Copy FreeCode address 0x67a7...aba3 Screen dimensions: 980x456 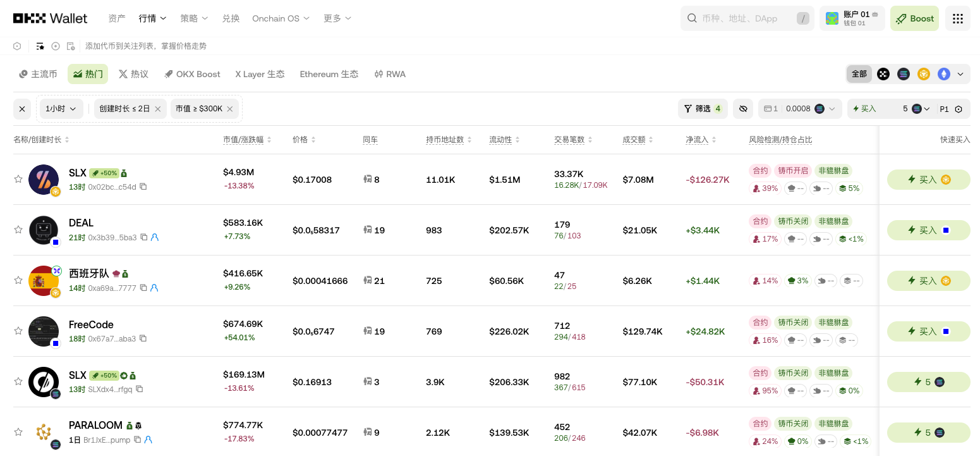(143, 338)
